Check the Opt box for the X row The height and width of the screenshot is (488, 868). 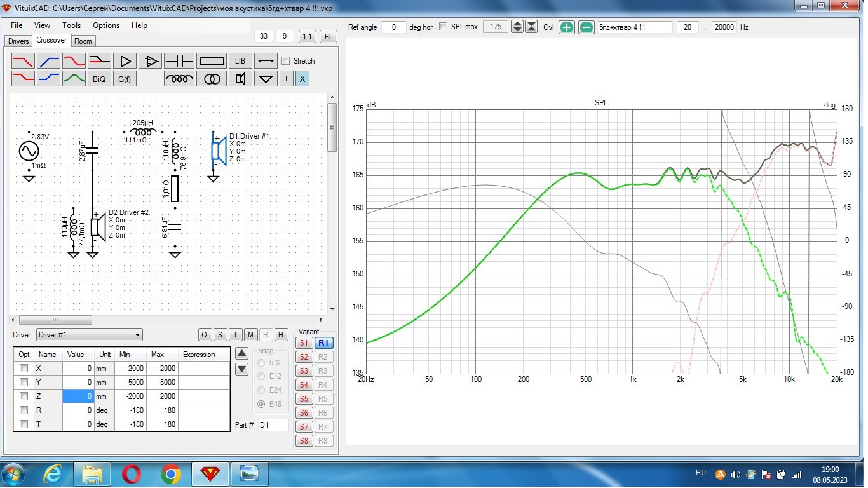(24, 369)
